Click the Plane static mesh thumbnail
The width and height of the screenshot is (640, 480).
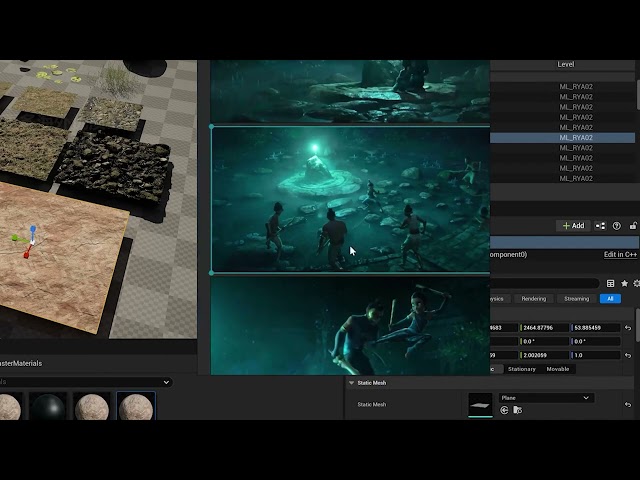click(480, 405)
